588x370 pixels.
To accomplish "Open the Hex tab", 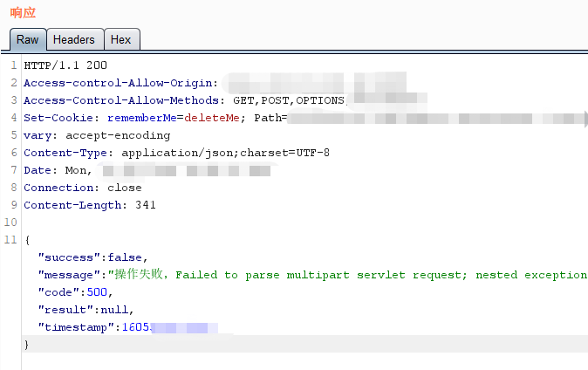I will coord(121,39).
